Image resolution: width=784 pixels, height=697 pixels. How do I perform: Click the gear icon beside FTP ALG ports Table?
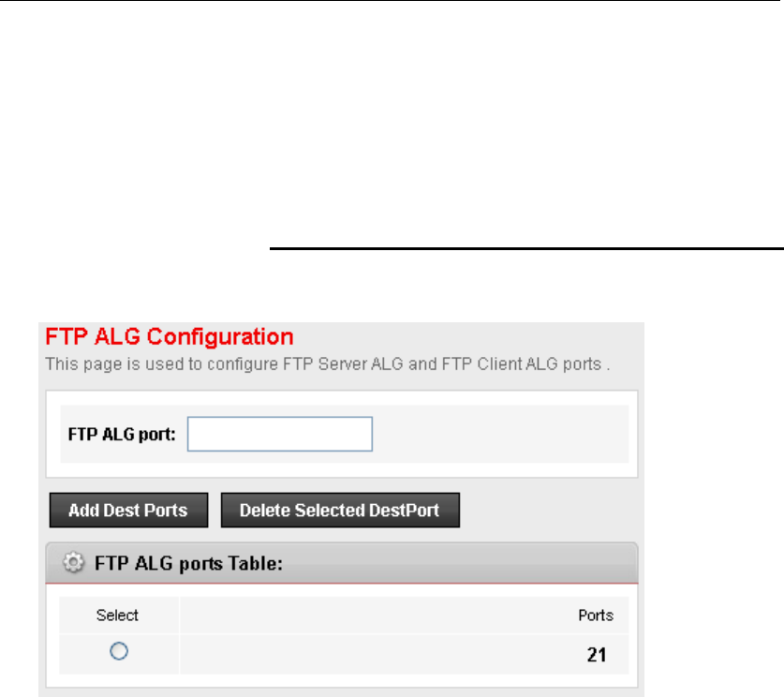pos(71,565)
